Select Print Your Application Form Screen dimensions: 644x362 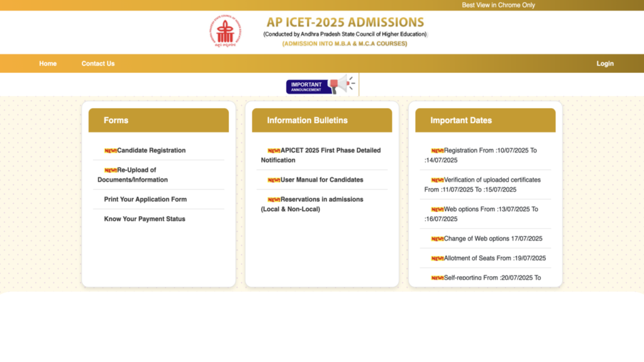click(x=145, y=199)
